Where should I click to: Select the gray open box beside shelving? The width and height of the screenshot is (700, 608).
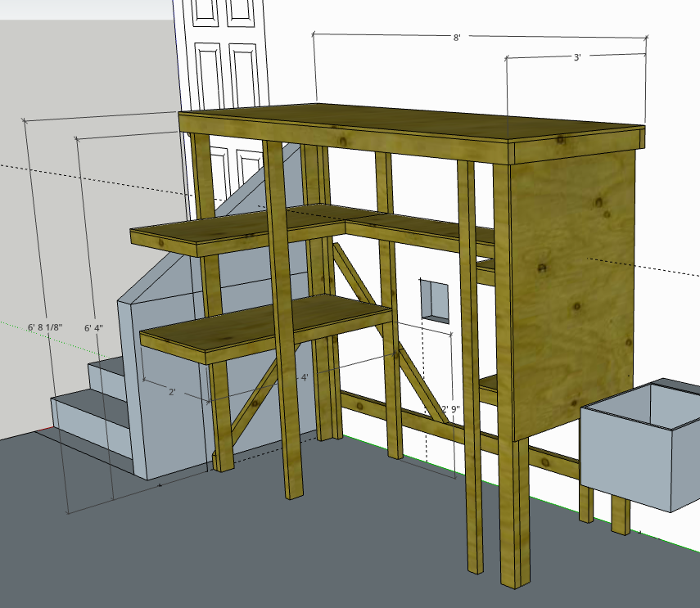[642, 444]
